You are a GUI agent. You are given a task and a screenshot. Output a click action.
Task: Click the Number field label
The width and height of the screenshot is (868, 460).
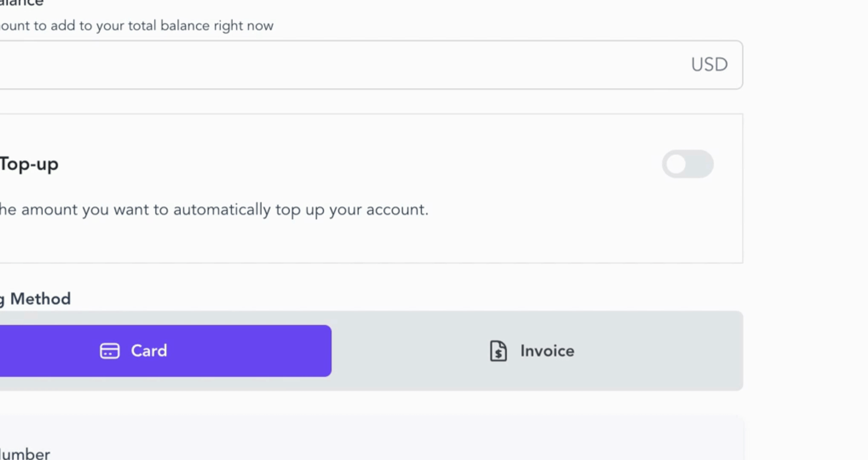point(25,454)
